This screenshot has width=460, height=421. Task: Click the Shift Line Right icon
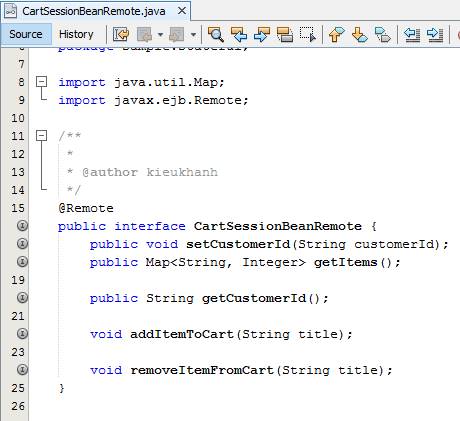[x=435, y=34]
